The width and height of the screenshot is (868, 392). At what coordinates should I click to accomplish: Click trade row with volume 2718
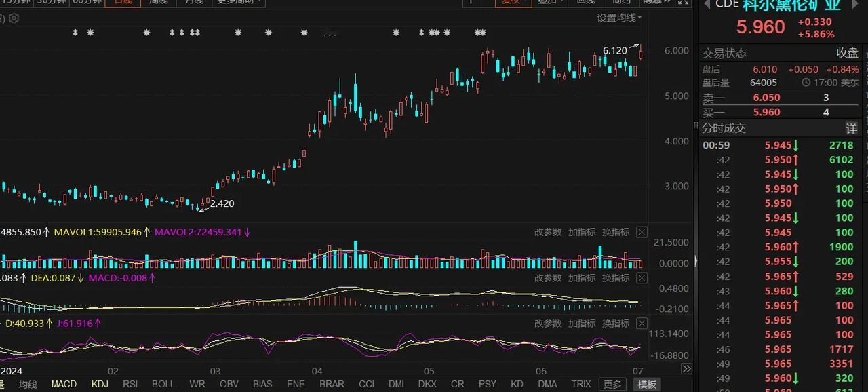[778, 145]
